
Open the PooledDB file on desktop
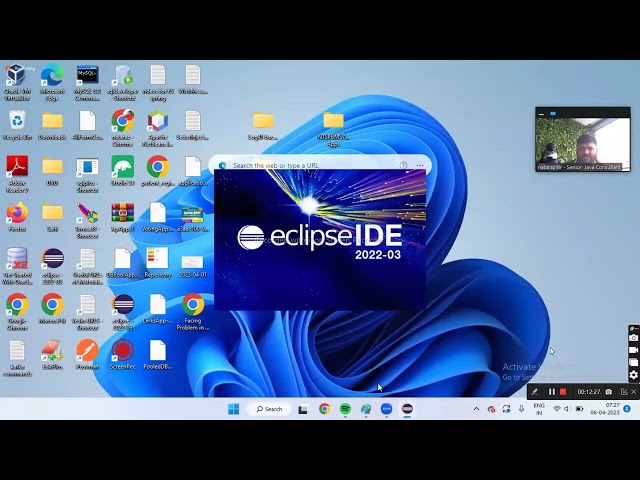coord(158,355)
